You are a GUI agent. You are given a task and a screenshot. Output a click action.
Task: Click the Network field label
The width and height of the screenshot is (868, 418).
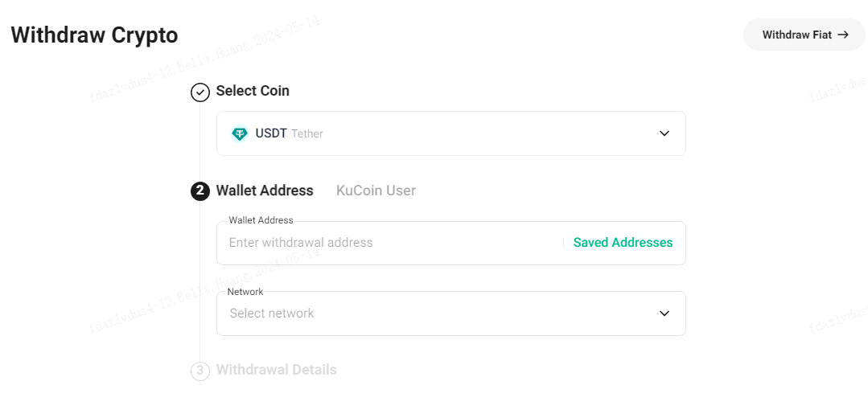245,291
